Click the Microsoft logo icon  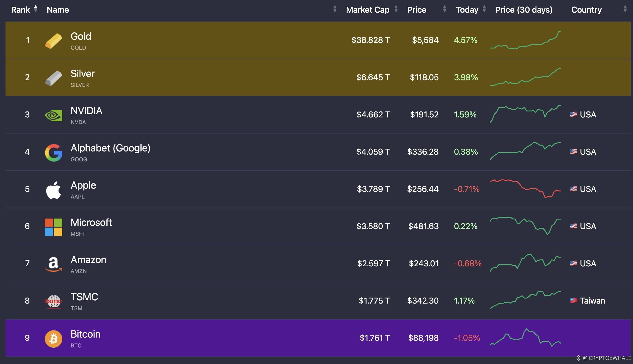point(53,227)
